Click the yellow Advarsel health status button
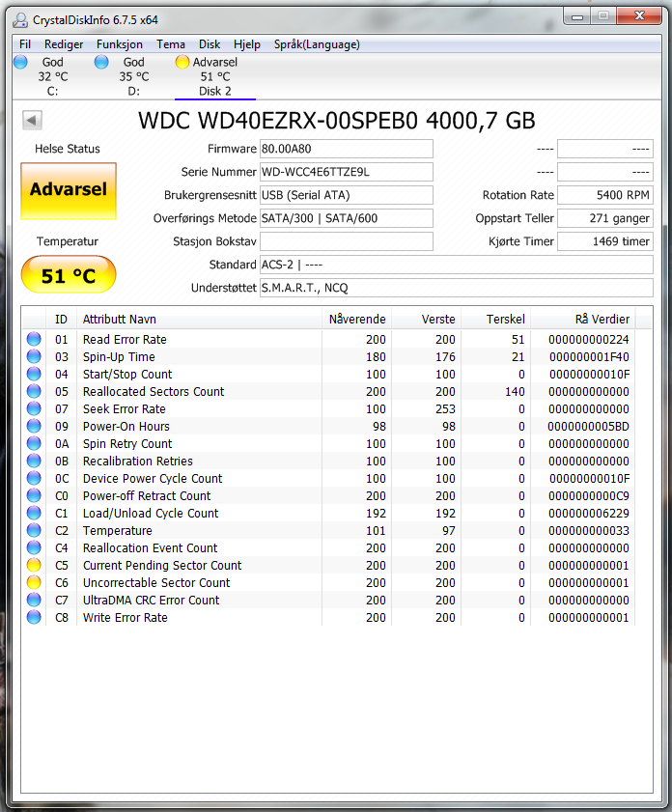The height and width of the screenshot is (812, 672). tap(69, 190)
